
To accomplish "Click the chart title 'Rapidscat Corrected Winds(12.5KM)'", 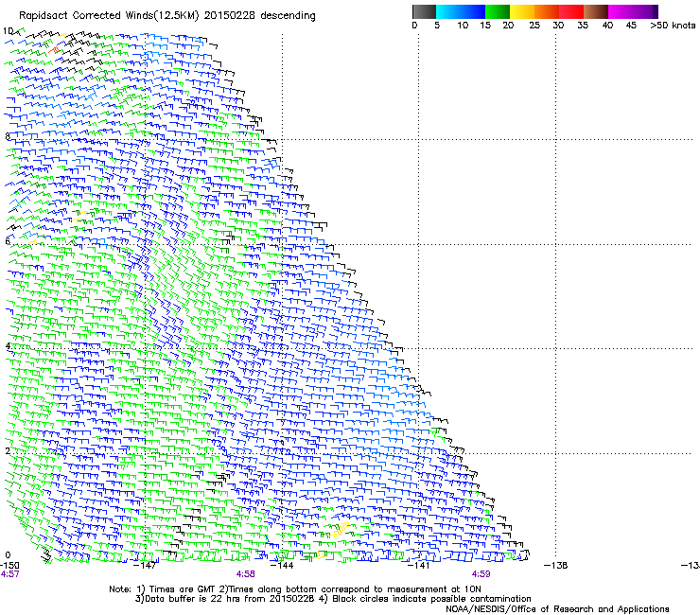I will [x=109, y=16].
